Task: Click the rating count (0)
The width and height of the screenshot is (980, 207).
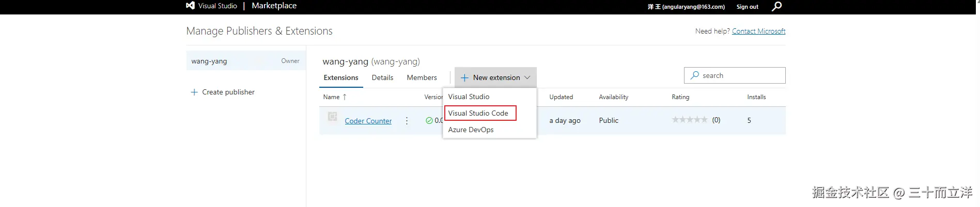Action: point(716,120)
